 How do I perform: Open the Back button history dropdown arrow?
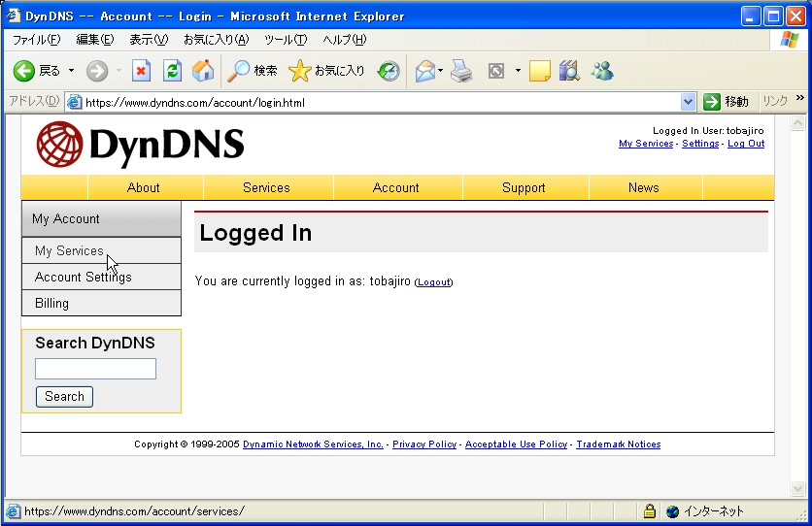tap(72, 71)
